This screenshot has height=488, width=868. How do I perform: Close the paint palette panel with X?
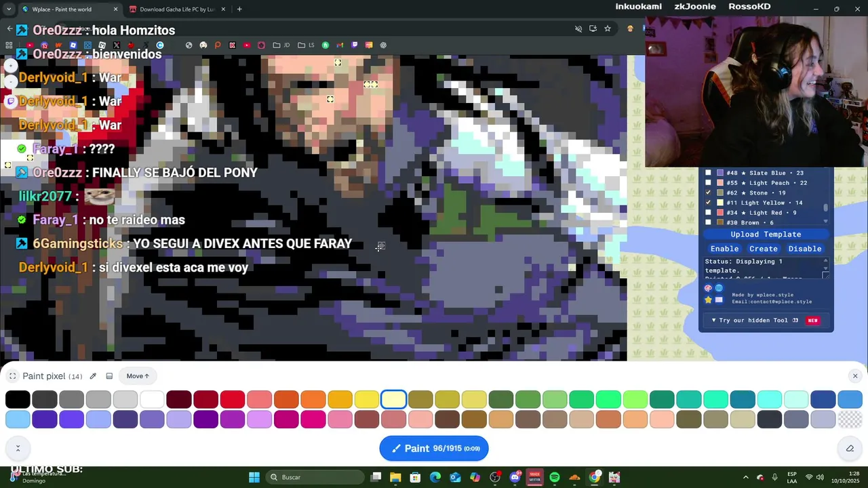coord(855,376)
